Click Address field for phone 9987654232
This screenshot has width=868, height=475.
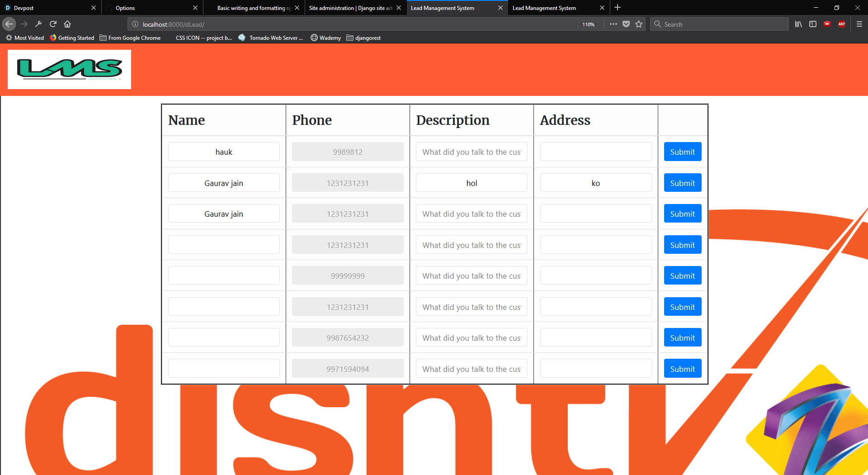(x=596, y=337)
